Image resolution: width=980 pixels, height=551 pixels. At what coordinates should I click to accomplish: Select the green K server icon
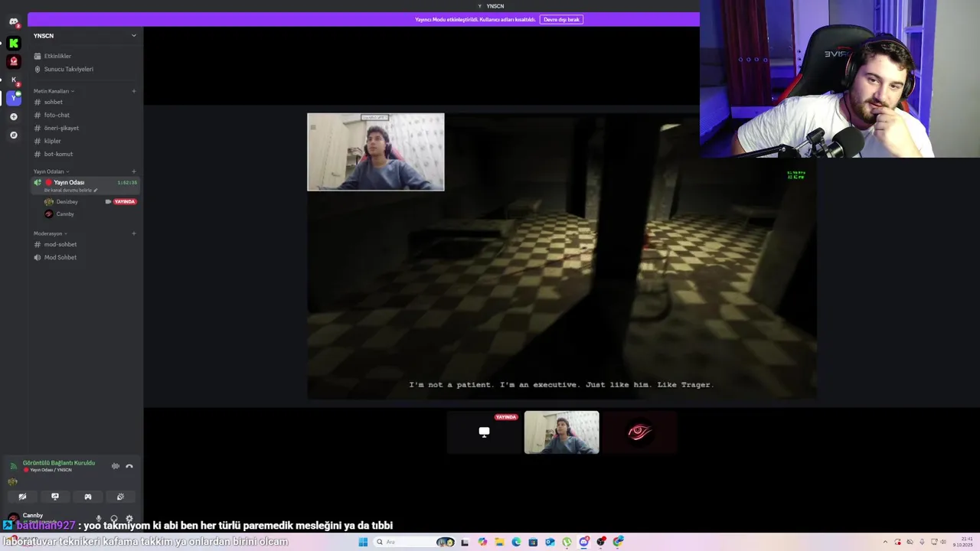click(13, 43)
